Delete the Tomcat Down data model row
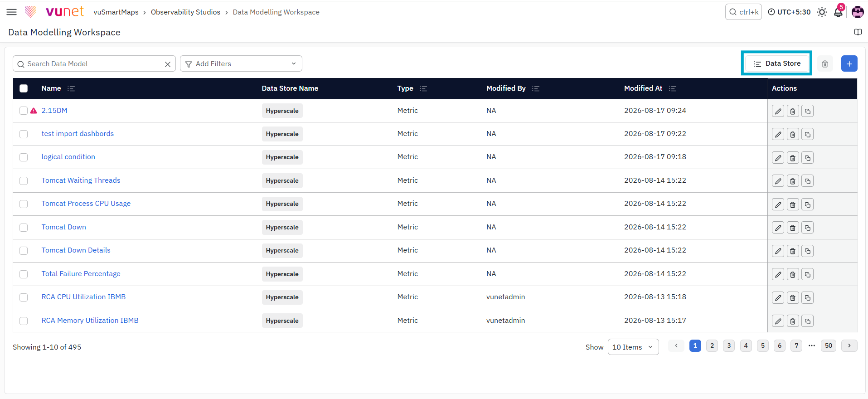The height and width of the screenshot is (399, 868). coord(792,228)
